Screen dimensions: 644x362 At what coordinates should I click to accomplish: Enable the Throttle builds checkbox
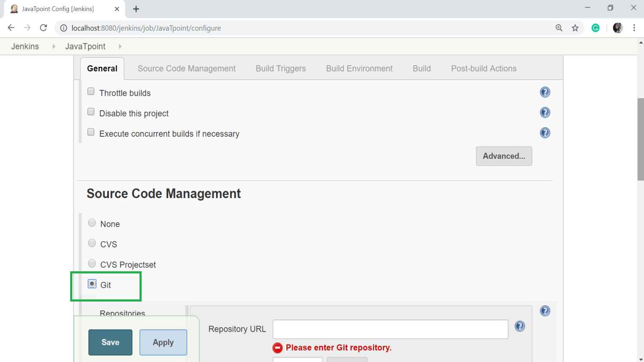tap(91, 92)
